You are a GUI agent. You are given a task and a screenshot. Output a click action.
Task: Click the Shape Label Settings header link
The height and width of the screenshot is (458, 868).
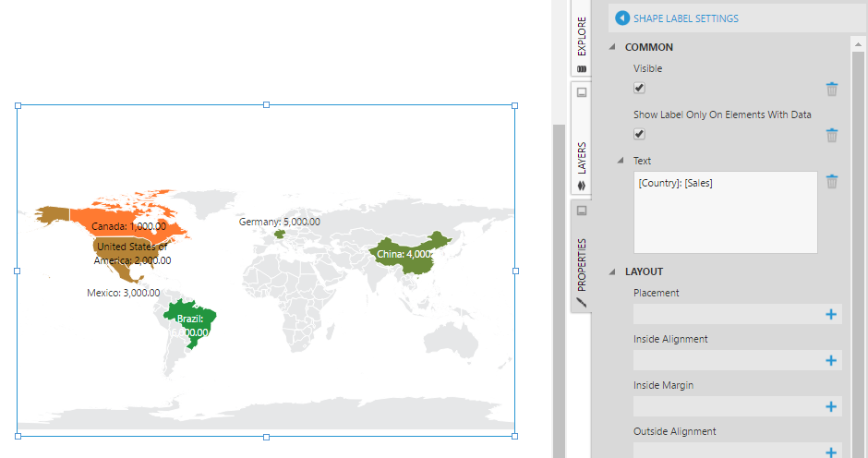(x=685, y=18)
